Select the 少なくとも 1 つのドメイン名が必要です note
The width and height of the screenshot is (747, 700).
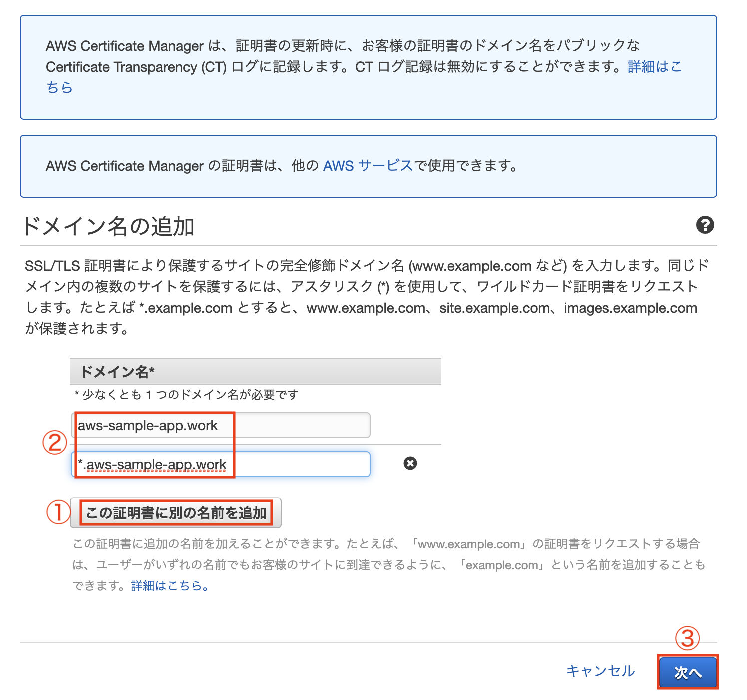point(187,395)
